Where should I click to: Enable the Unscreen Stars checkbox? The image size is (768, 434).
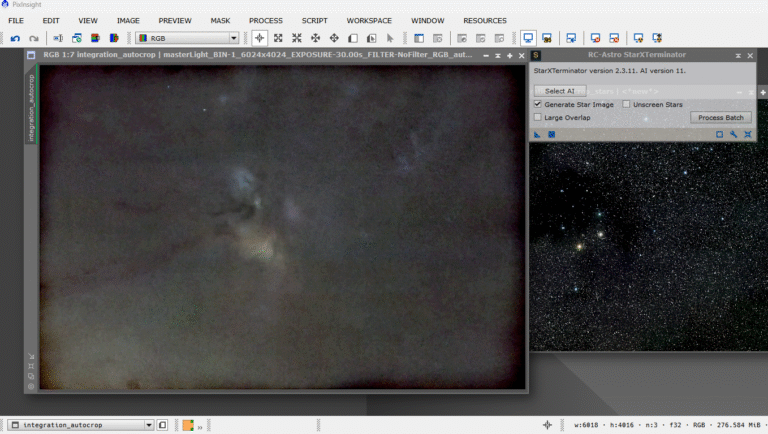pos(627,104)
